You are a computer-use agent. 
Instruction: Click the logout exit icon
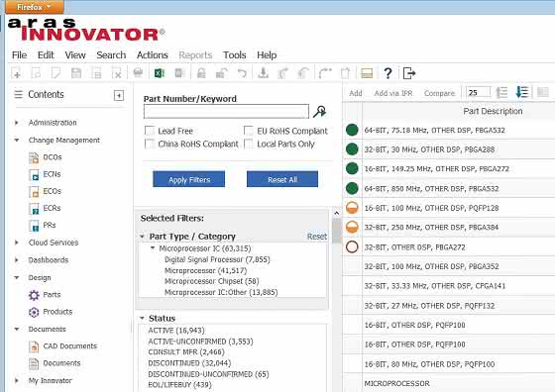click(x=408, y=73)
